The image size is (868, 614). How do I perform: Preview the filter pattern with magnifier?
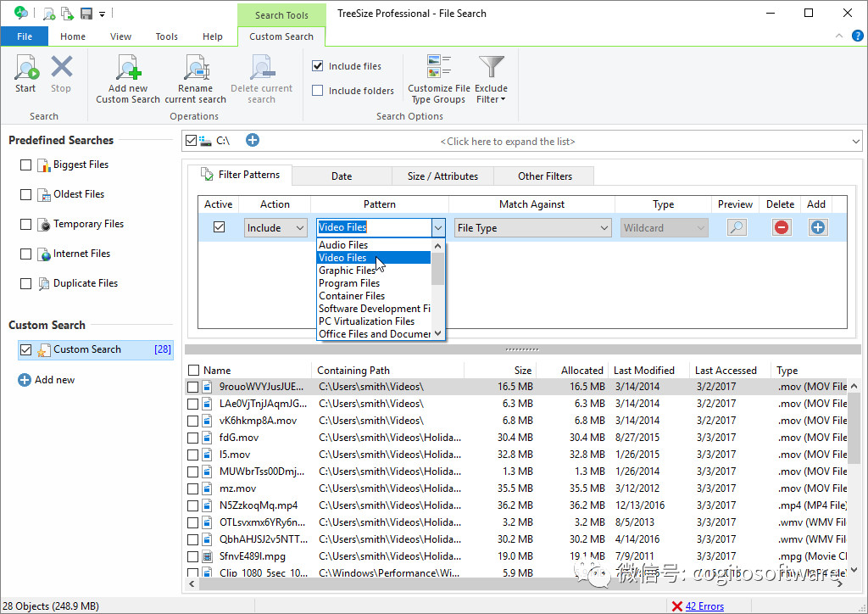point(737,227)
